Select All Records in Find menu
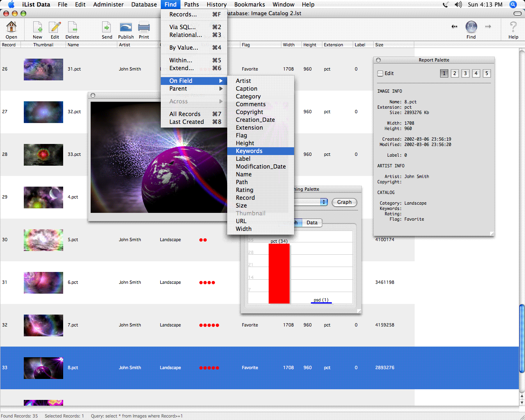This screenshot has height=420, width=525. coord(185,114)
